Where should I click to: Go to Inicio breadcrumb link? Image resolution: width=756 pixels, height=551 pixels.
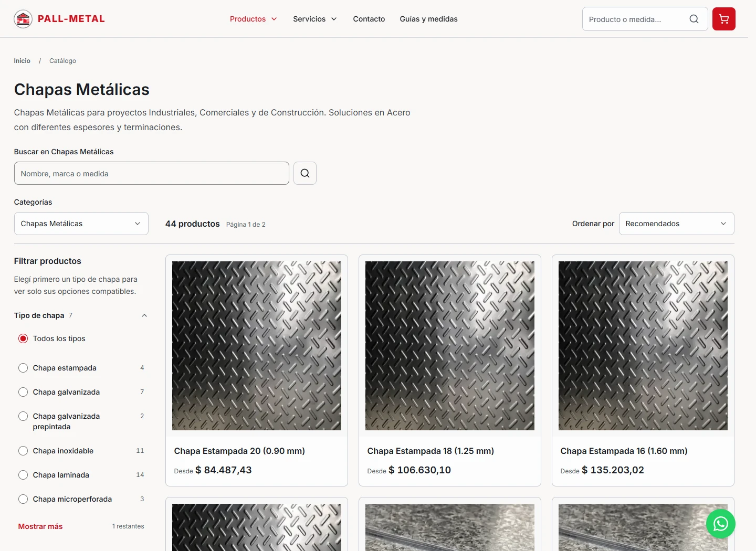22,61
